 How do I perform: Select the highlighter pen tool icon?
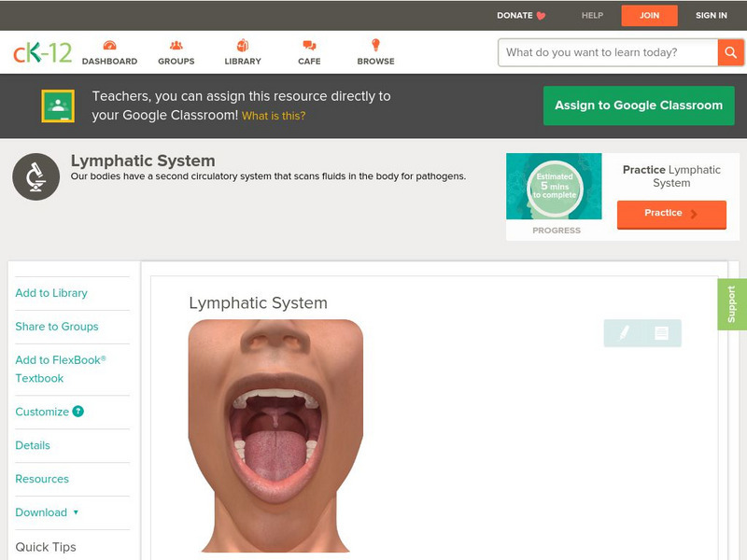tap(624, 333)
